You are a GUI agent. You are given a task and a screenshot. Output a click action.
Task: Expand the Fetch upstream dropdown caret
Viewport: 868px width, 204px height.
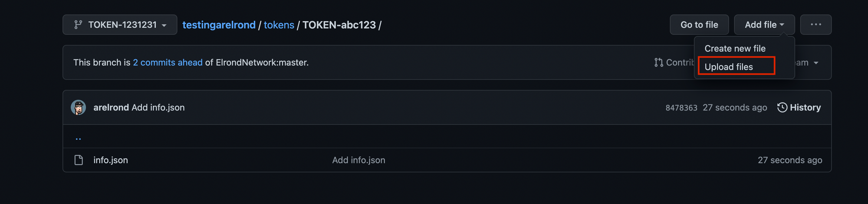[x=816, y=63]
